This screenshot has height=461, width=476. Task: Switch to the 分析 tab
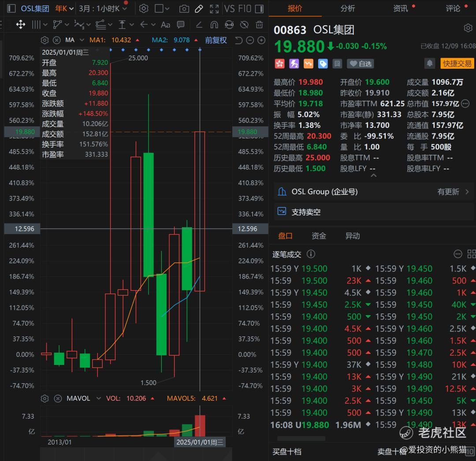point(348,8)
